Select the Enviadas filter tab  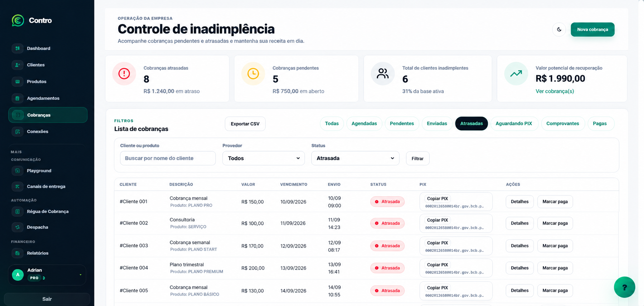pos(437,124)
